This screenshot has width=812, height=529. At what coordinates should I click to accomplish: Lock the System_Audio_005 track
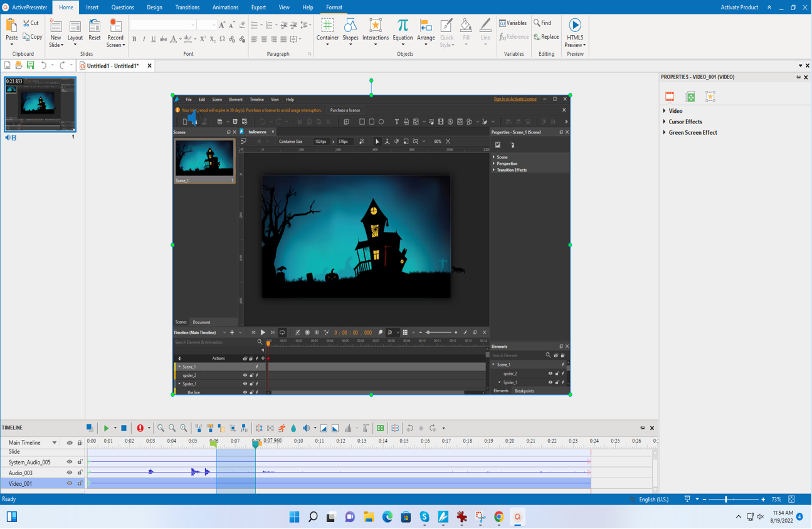[80, 463]
